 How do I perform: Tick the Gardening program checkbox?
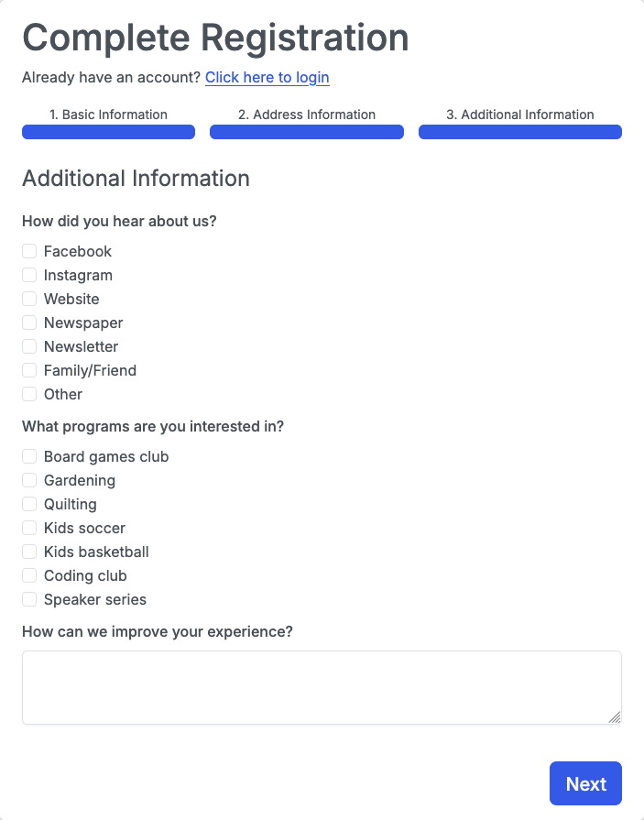coord(29,480)
